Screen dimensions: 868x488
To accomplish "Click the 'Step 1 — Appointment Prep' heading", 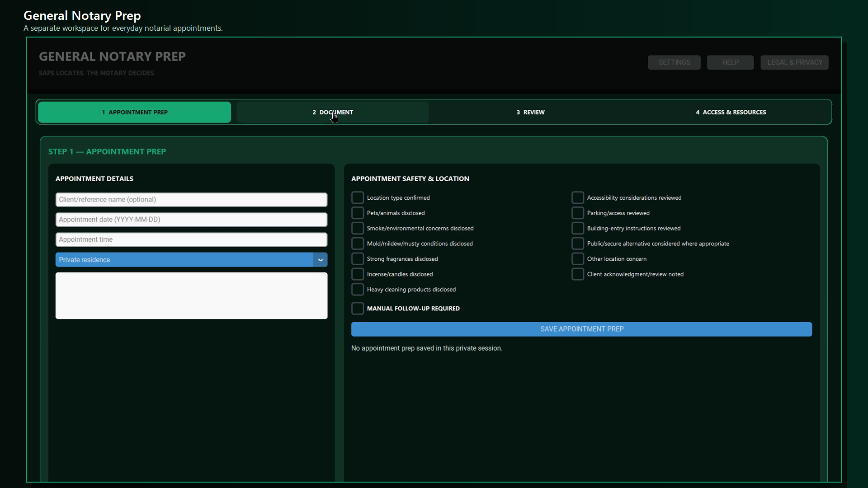I will (107, 151).
